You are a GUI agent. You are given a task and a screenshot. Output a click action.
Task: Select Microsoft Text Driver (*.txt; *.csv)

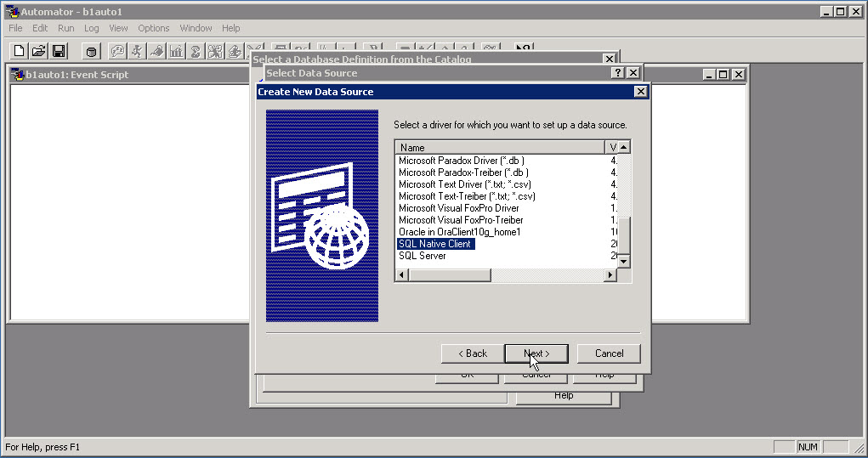tap(464, 184)
